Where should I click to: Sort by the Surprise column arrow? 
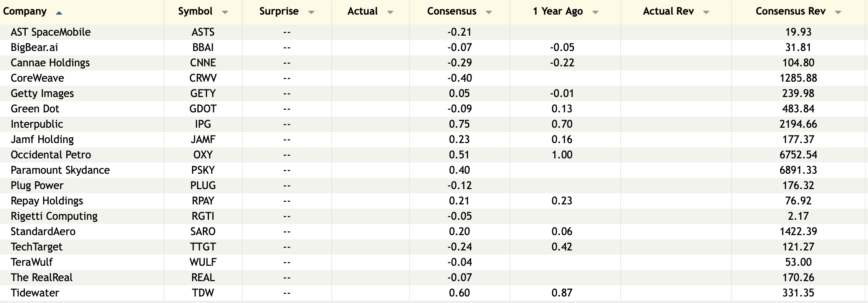(x=311, y=13)
